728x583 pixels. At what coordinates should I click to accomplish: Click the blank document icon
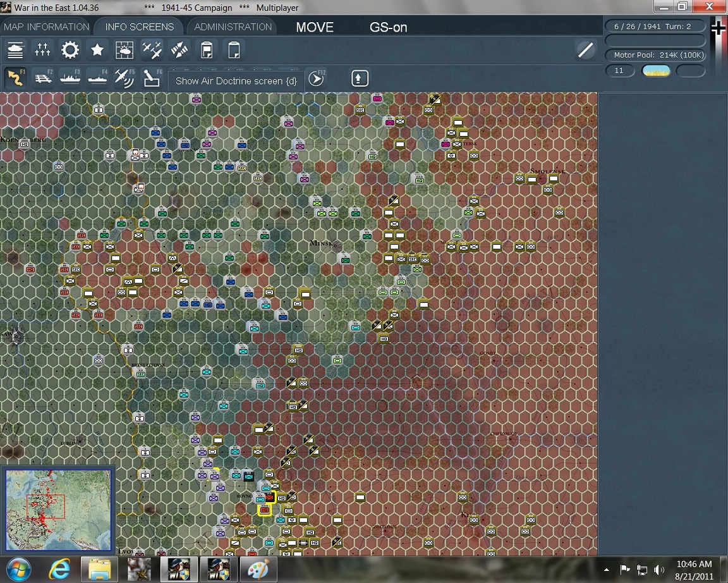tap(234, 50)
